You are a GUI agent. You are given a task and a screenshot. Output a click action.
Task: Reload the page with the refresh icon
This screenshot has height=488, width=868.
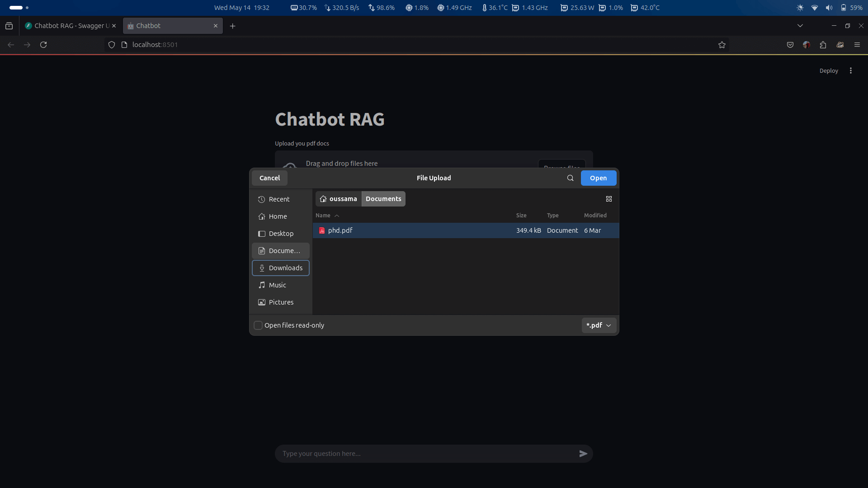point(43,45)
